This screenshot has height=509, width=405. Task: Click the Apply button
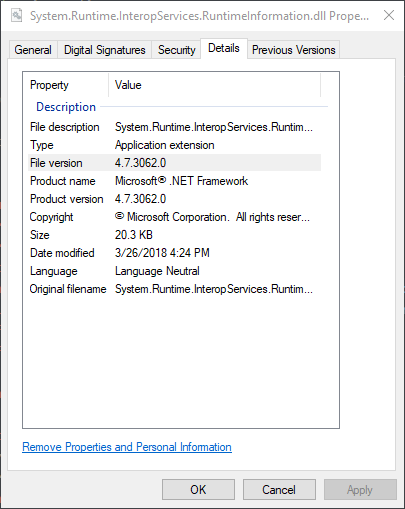coord(360,490)
